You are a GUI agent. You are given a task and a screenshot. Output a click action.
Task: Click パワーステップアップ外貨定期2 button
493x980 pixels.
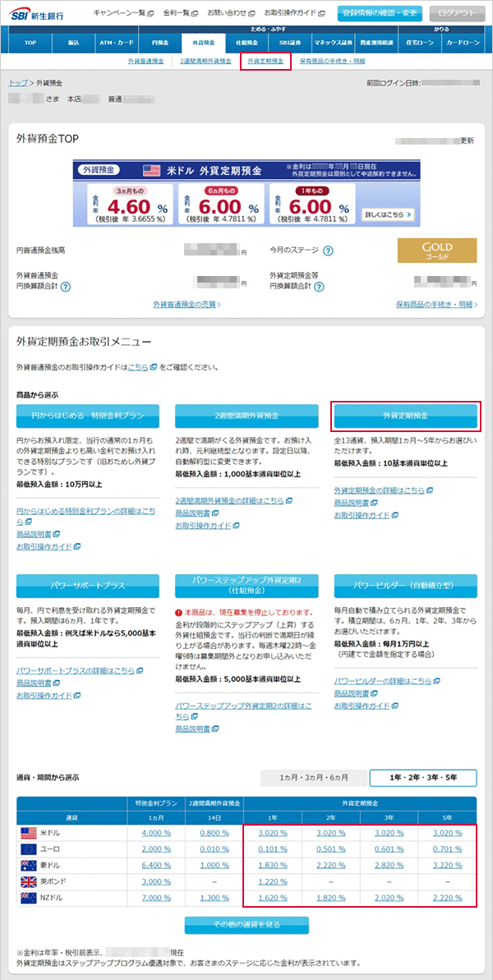246,586
